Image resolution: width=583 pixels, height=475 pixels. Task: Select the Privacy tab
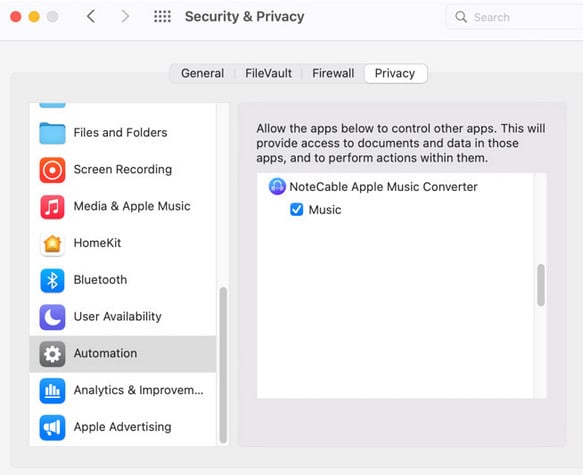[x=395, y=74]
